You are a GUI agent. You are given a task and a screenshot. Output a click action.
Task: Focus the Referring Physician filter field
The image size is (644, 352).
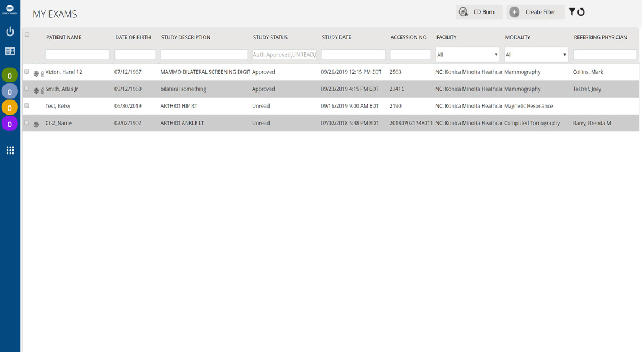(605, 55)
